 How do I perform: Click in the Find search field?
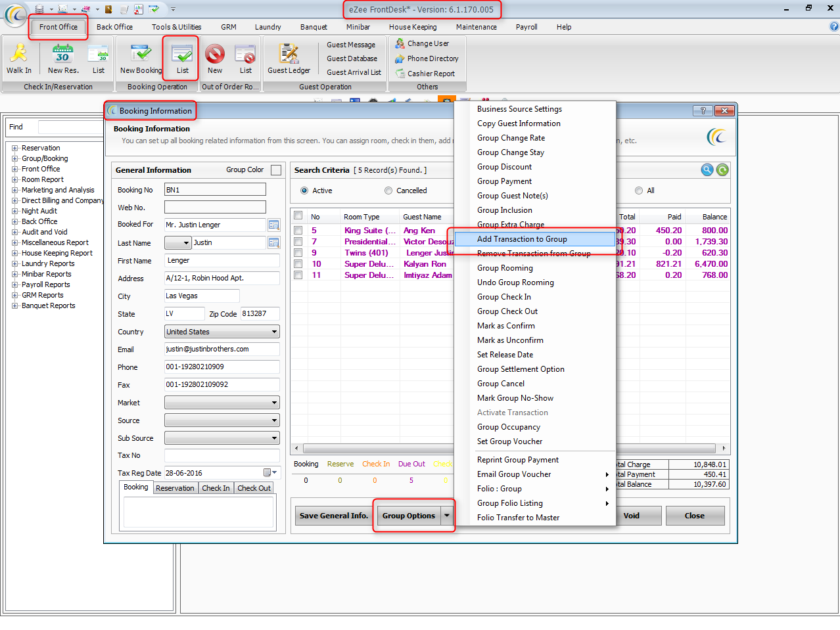click(71, 127)
